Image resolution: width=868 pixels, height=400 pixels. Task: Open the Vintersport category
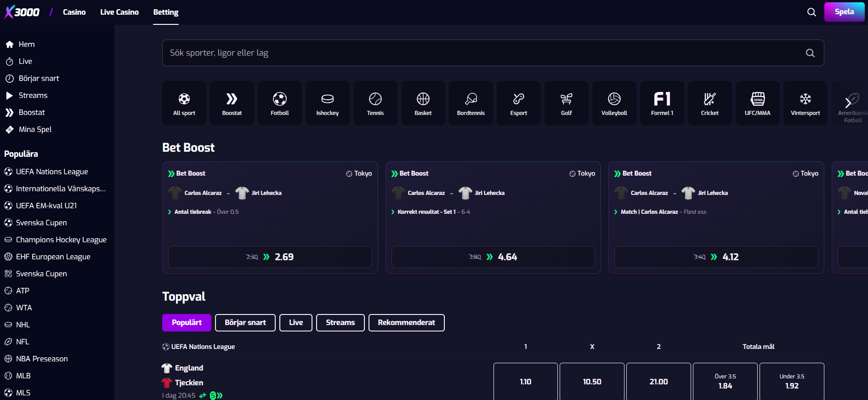pos(806,103)
